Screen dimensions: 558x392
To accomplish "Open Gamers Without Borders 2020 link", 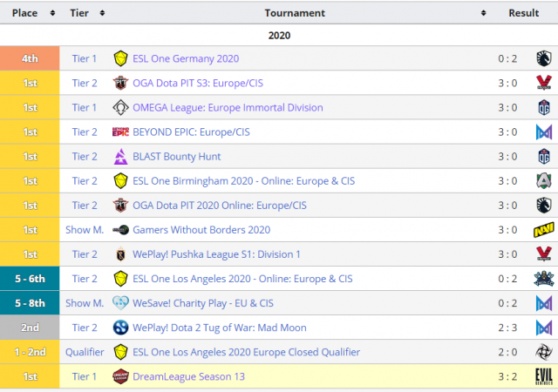I will tap(201, 230).
